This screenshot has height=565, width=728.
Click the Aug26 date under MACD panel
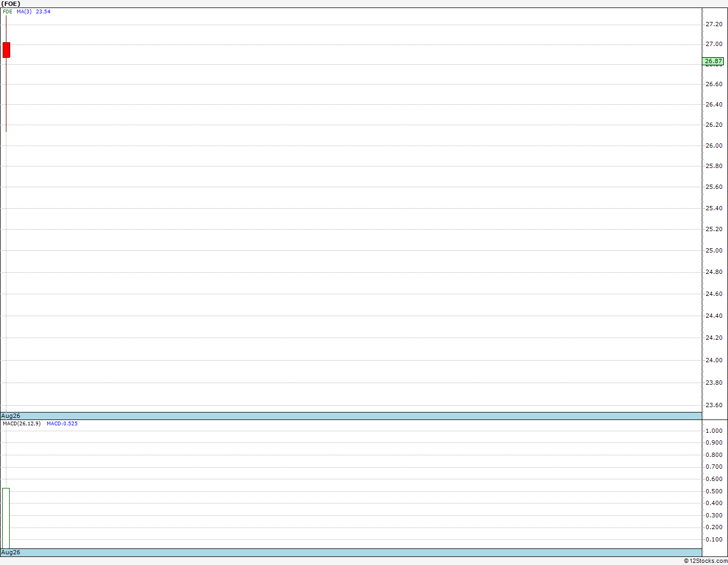pos(11,552)
